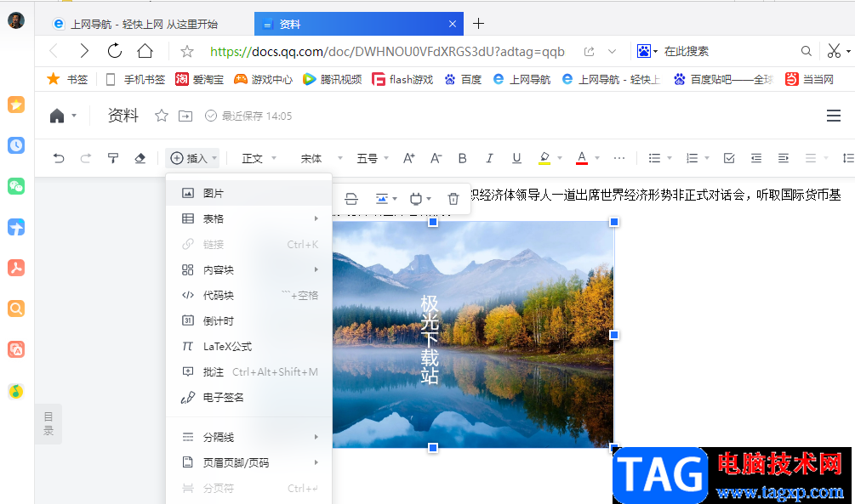Click the home icon in doc header
The width and height of the screenshot is (855, 504).
click(x=57, y=116)
